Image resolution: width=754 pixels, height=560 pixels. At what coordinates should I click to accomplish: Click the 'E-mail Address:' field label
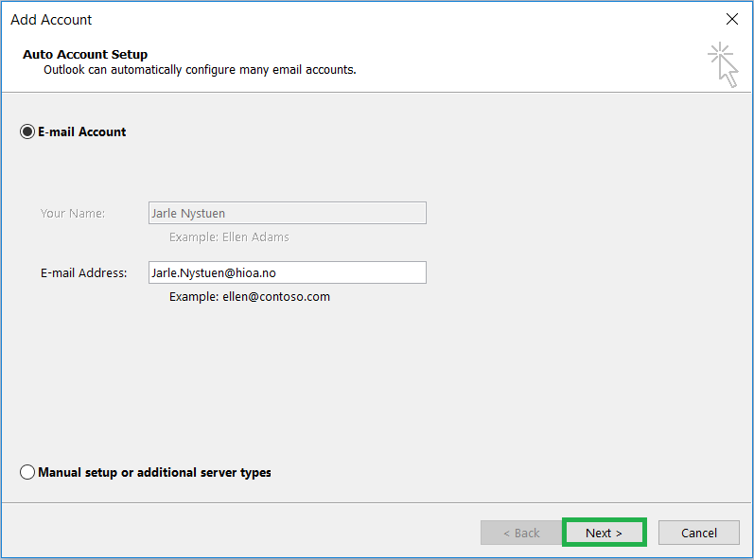[x=83, y=273]
